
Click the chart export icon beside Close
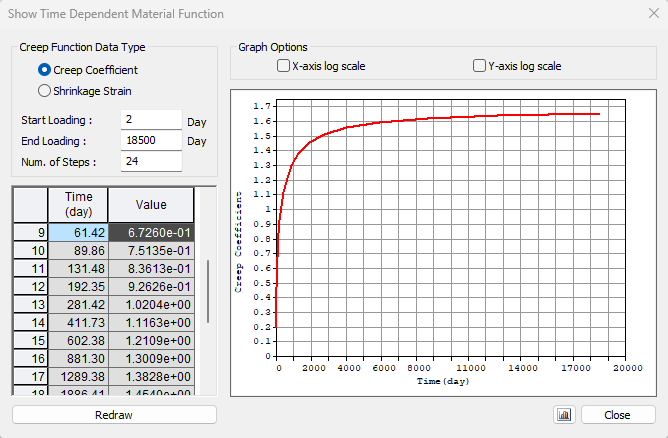point(564,415)
